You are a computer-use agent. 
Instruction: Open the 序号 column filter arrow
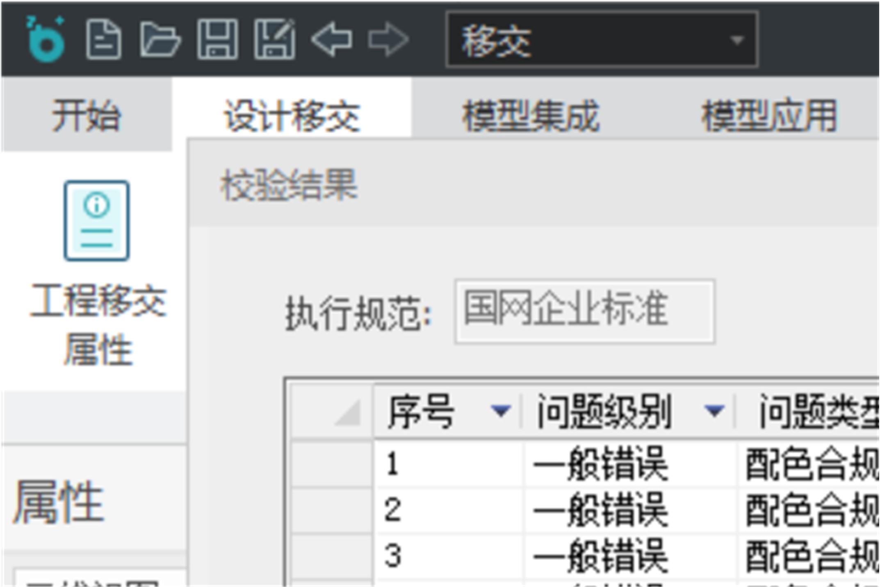click(501, 410)
